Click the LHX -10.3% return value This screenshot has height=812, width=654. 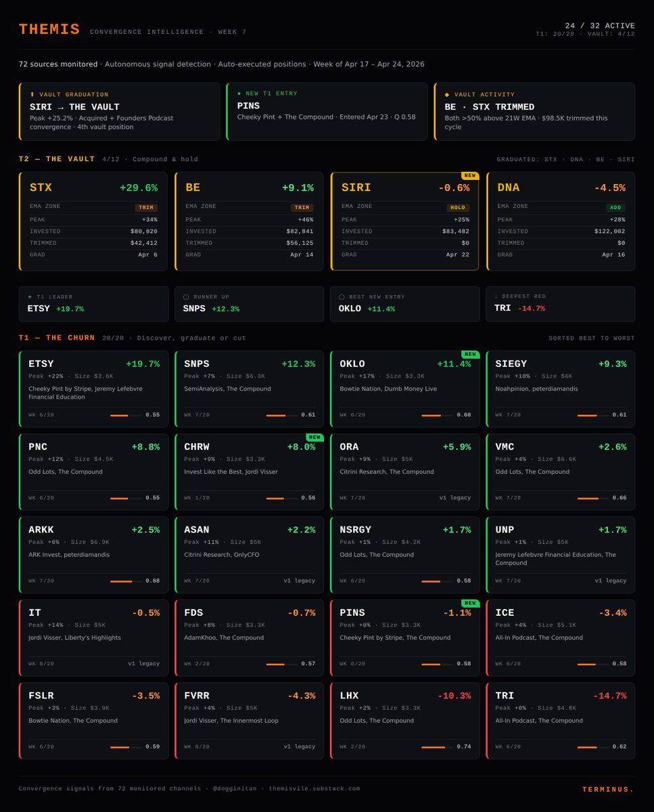453,696
